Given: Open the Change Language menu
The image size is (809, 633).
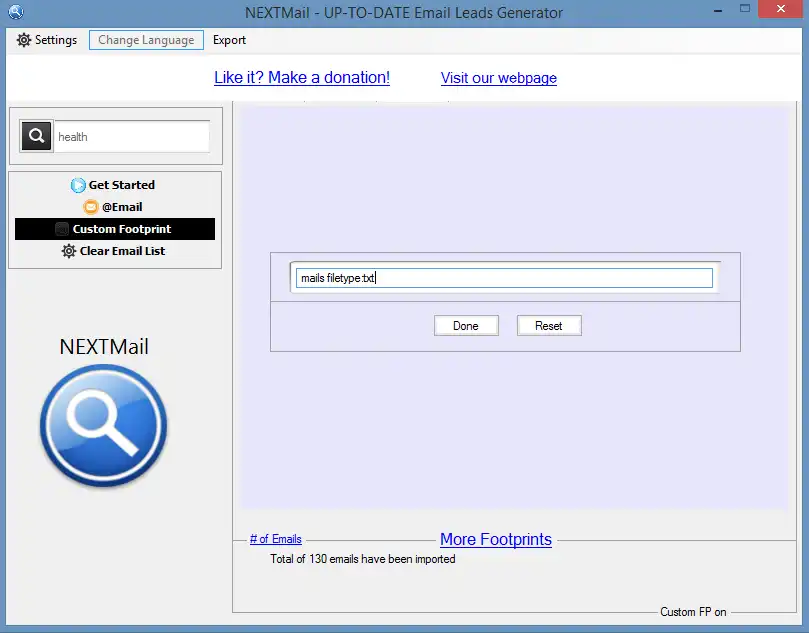Looking at the screenshot, I should (147, 40).
